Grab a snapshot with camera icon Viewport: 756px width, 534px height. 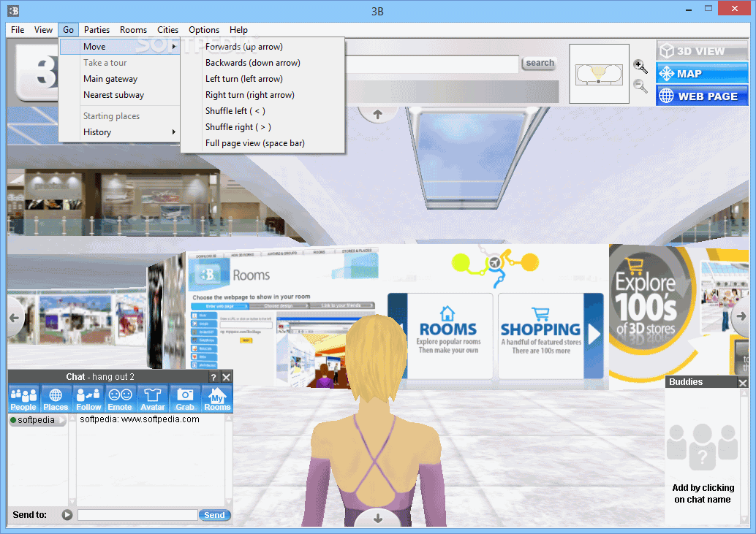tap(185, 398)
